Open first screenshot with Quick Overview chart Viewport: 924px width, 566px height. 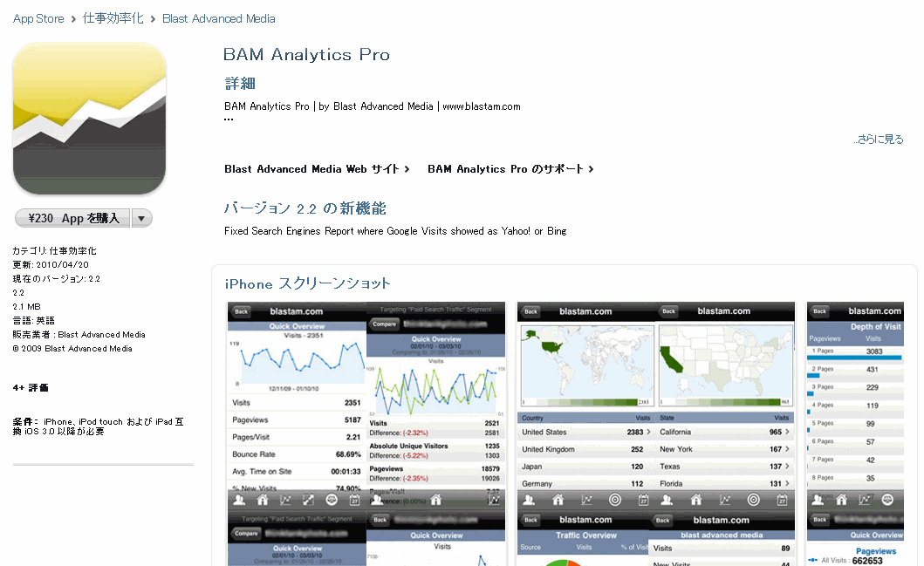coord(366,434)
